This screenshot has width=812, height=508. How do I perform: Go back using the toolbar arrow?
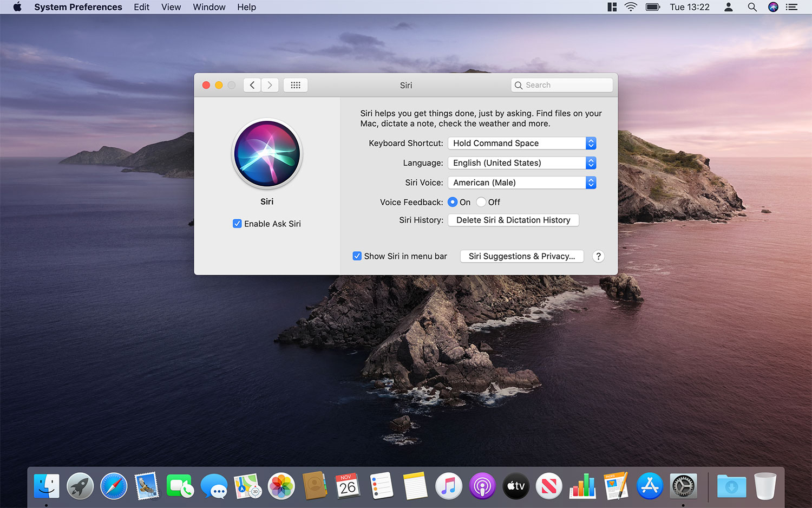pyautogui.click(x=252, y=85)
